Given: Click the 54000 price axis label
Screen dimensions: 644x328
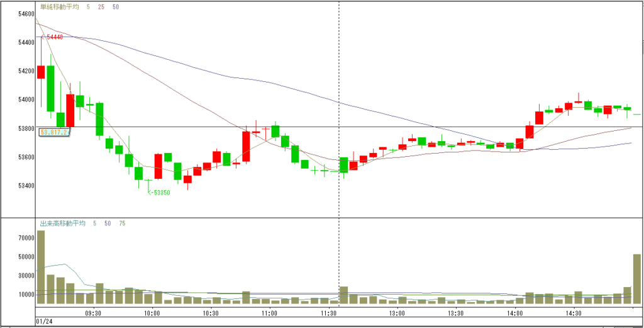Looking at the screenshot, I should pyautogui.click(x=26, y=99).
